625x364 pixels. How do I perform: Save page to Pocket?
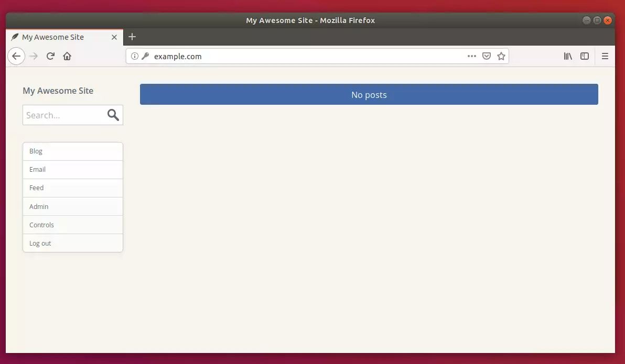486,56
